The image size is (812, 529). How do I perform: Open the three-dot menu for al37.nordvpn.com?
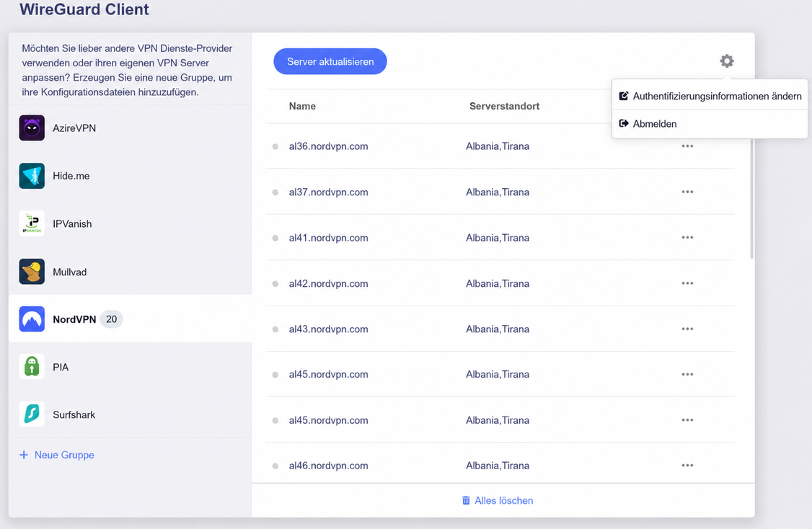(687, 192)
